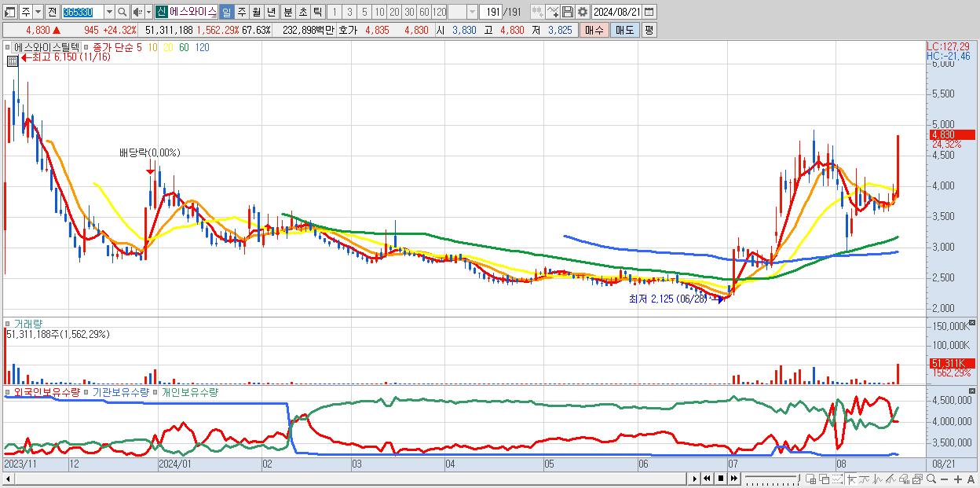Select the 전 market button
980x488 pixels.
tap(52, 12)
